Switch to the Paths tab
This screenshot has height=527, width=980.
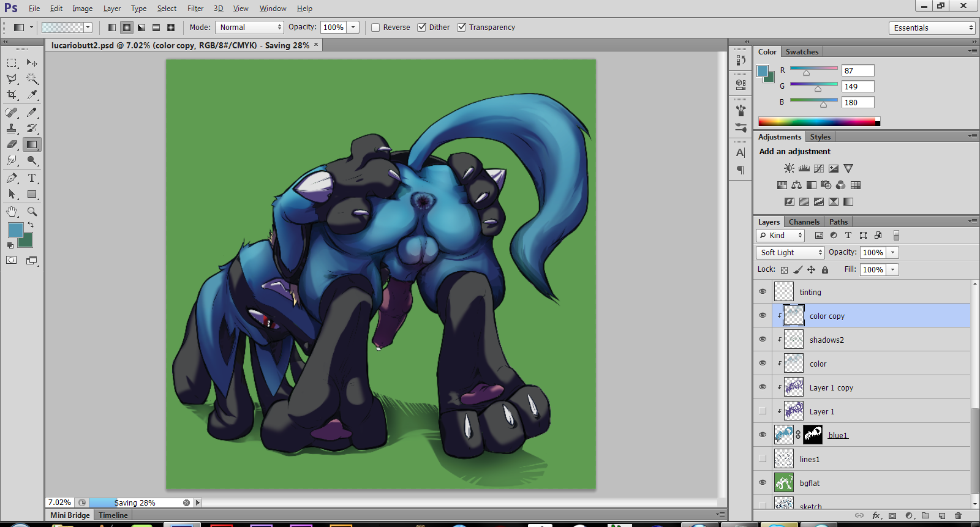pyautogui.click(x=839, y=222)
